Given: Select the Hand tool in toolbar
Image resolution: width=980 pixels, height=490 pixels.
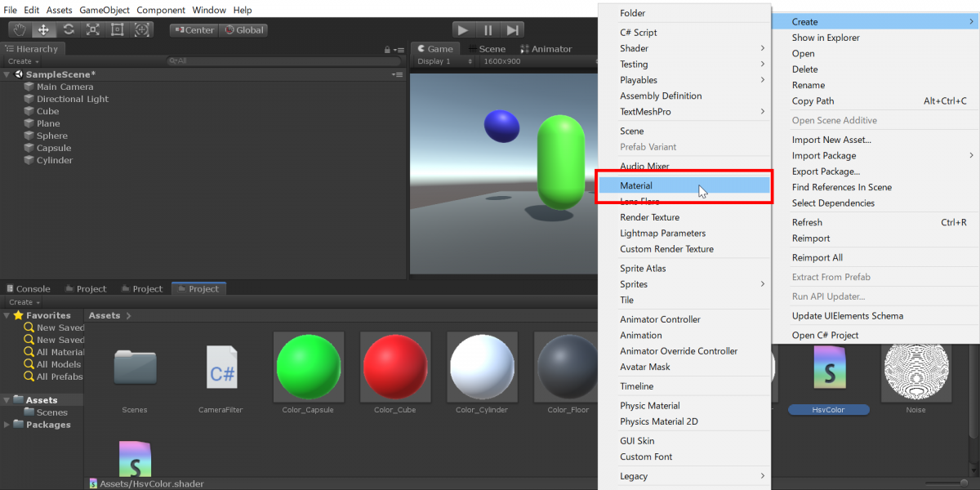Looking at the screenshot, I should click(20, 29).
